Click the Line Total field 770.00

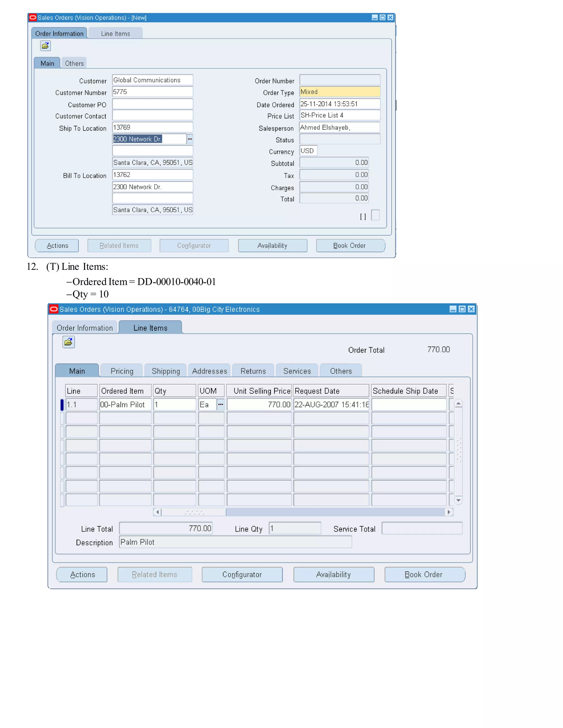pyautogui.click(x=166, y=528)
